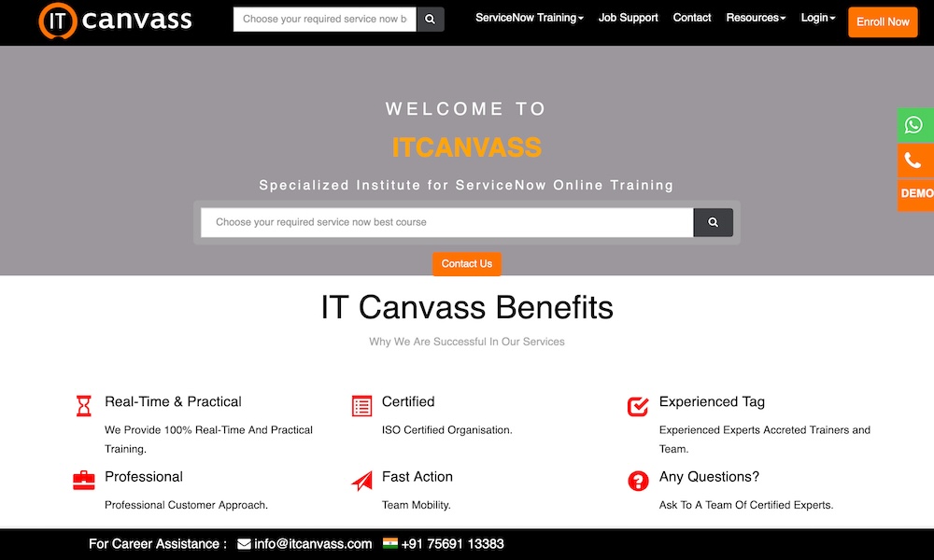Click the hero search magnifier button
Image resolution: width=934 pixels, height=560 pixels.
(x=713, y=222)
